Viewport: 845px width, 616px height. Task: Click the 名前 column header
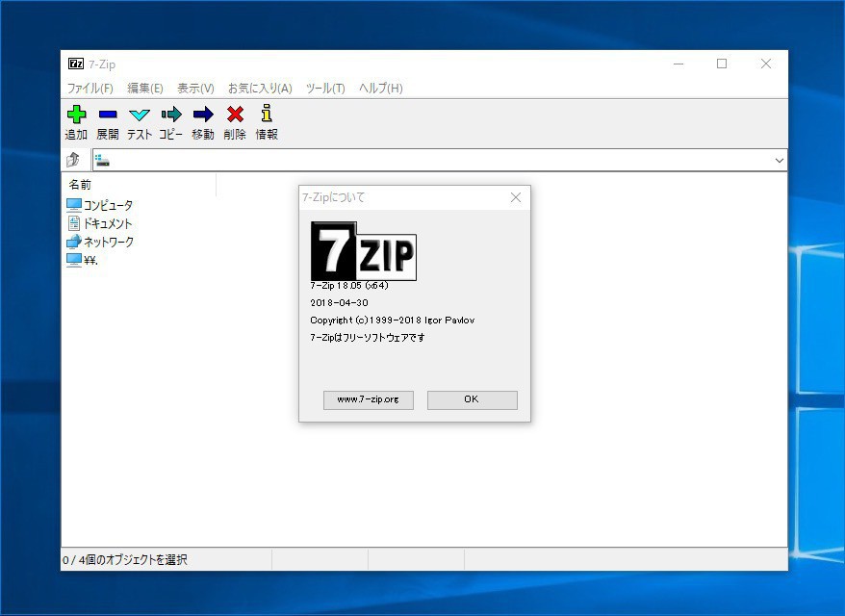(139, 184)
